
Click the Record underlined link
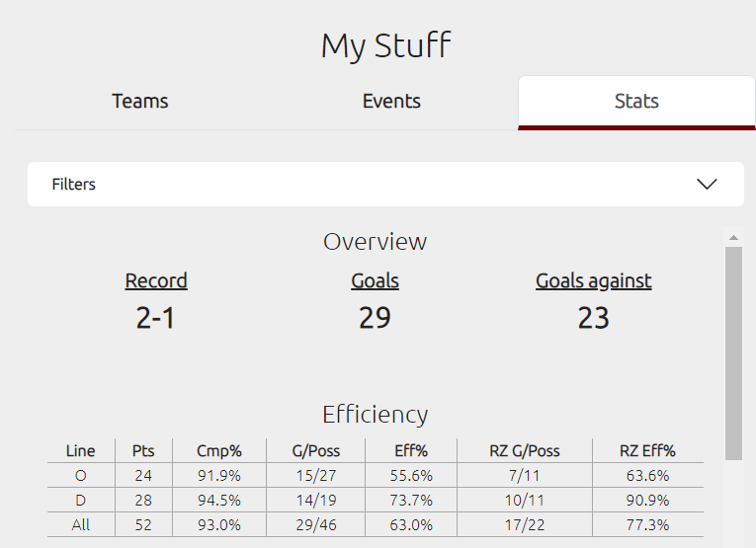tap(156, 280)
